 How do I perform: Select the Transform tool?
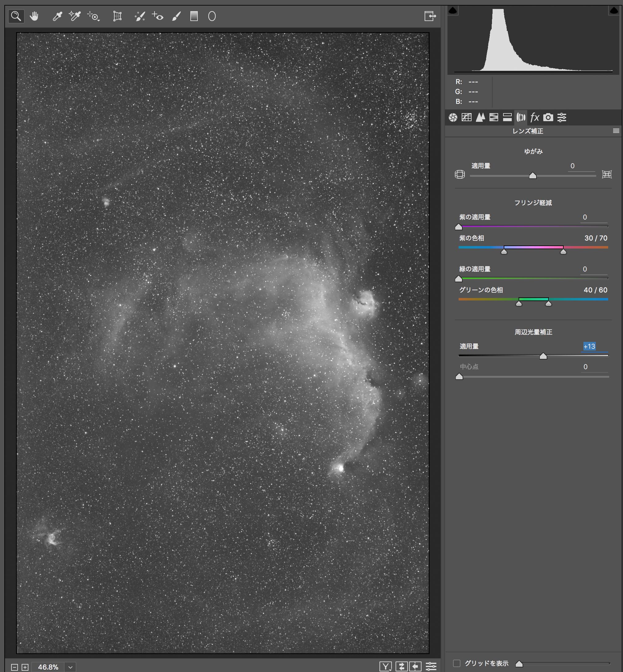tap(117, 16)
